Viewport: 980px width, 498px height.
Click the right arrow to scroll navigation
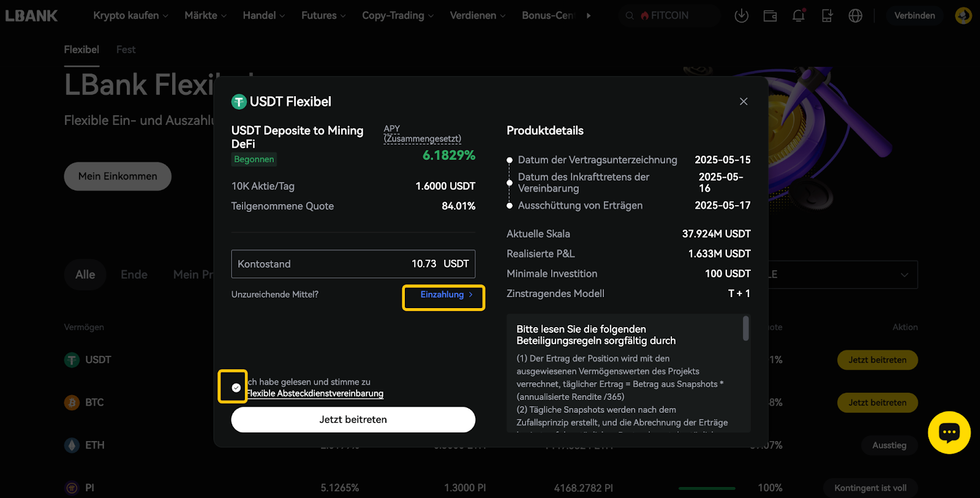[x=589, y=16]
